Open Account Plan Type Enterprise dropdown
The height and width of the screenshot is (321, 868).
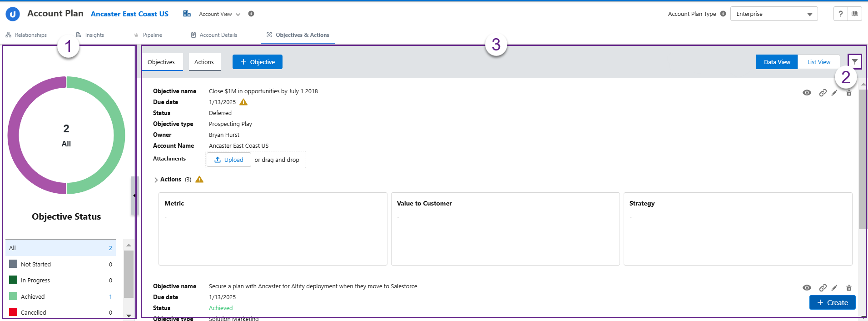[x=774, y=14]
